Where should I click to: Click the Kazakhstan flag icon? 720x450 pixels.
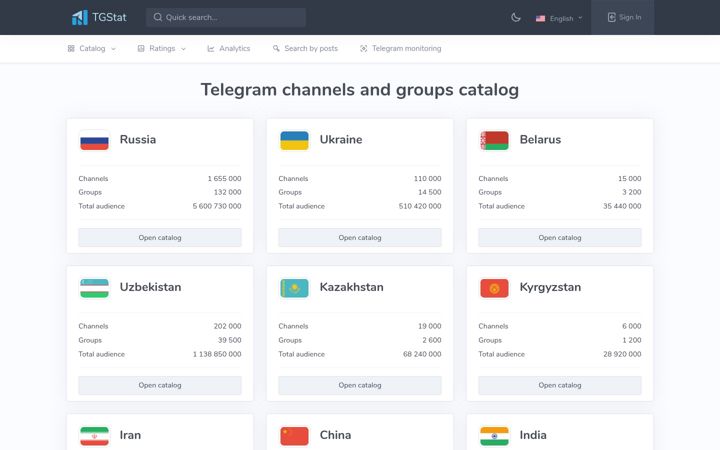tap(294, 288)
